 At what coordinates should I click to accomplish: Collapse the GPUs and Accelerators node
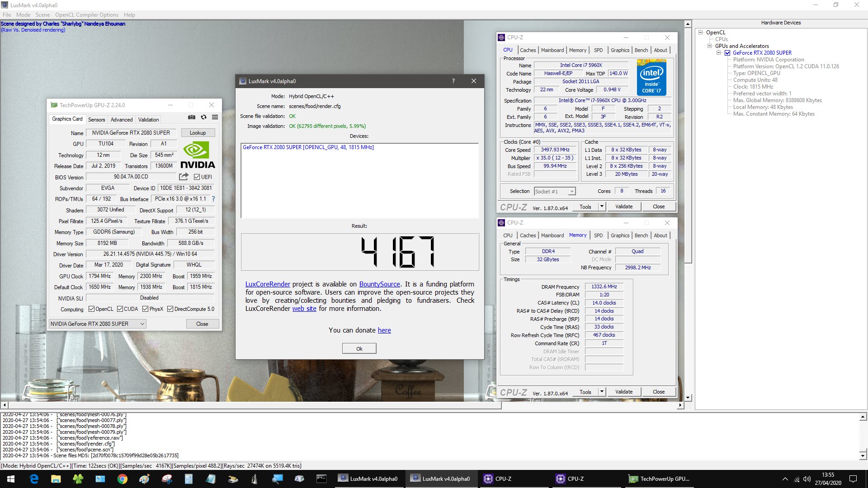point(710,46)
